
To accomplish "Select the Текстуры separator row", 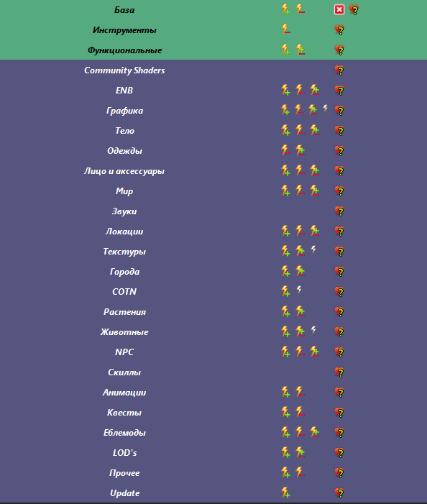I will pos(213,252).
